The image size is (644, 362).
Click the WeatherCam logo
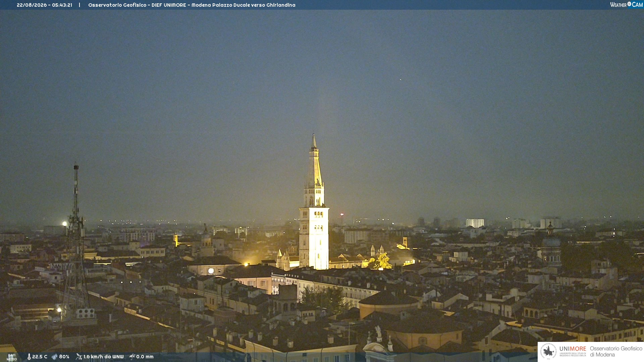click(x=626, y=5)
